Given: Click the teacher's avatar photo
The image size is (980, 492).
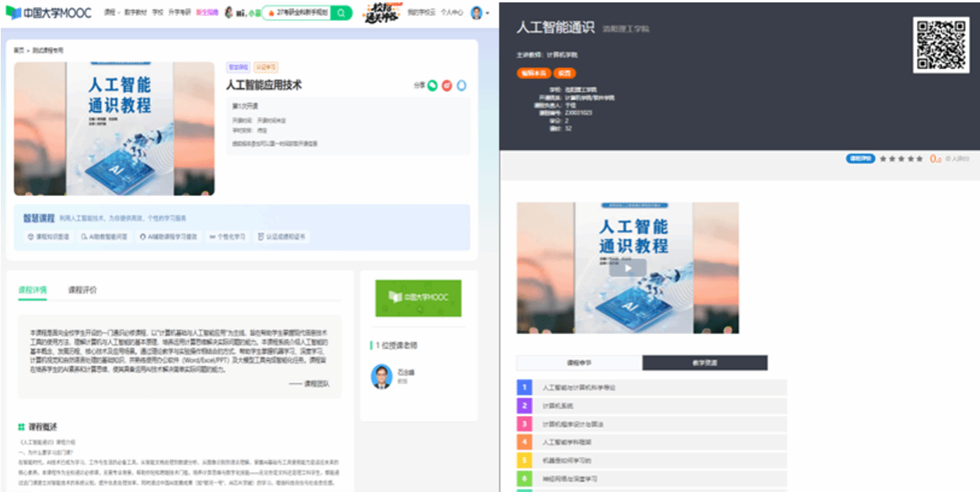Looking at the screenshot, I should 382,376.
